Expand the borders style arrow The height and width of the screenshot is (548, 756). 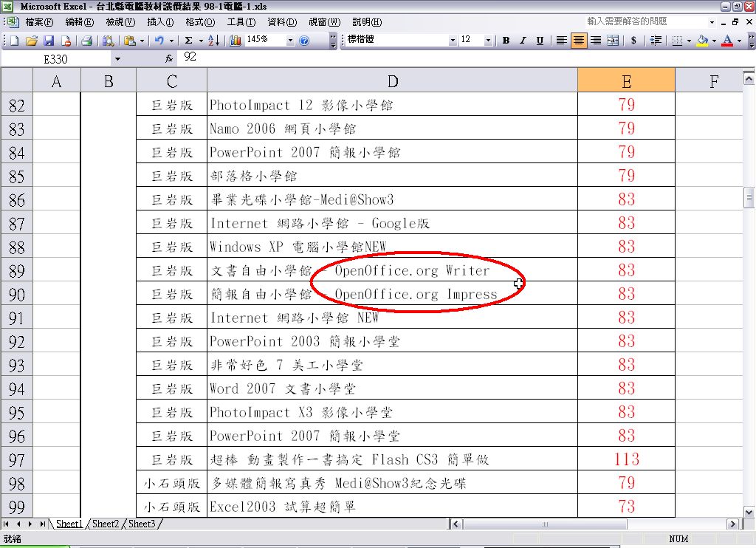689,41
